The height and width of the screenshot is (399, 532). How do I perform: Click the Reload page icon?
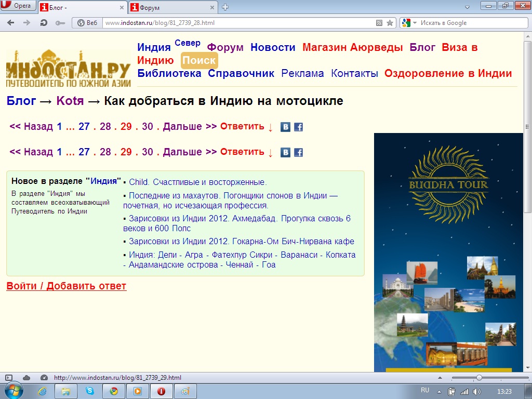tap(44, 23)
